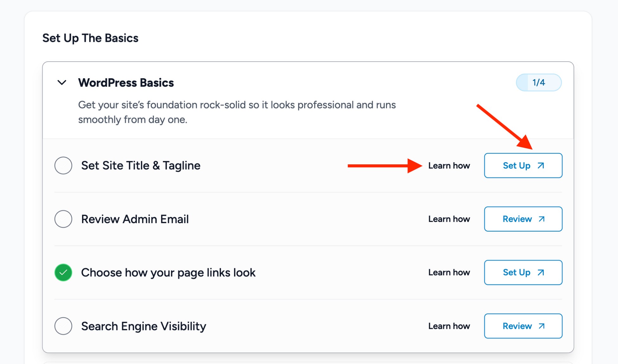The width and height of the screenshot is (618, 364).
Task: Open Learn how for page links
Action: pyautogui.click(x=449, y=272)
